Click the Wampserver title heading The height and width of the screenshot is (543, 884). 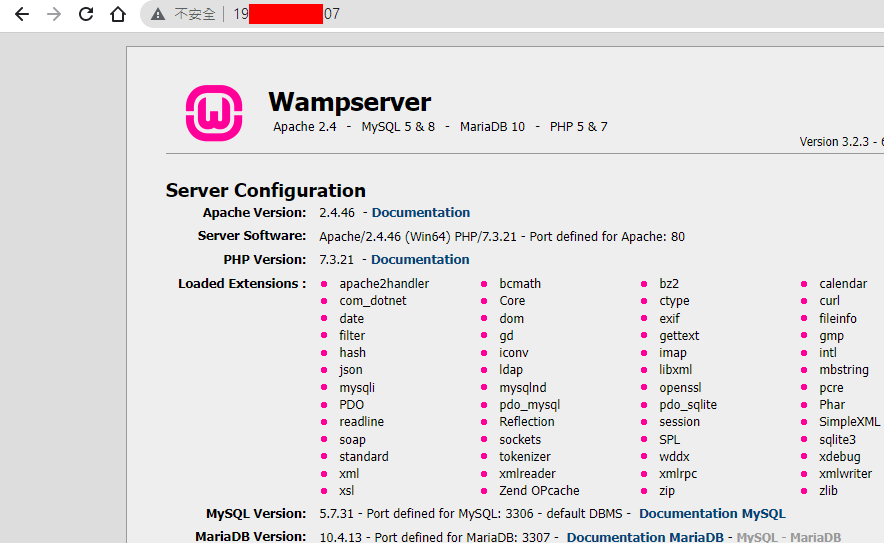coord(350,102)
